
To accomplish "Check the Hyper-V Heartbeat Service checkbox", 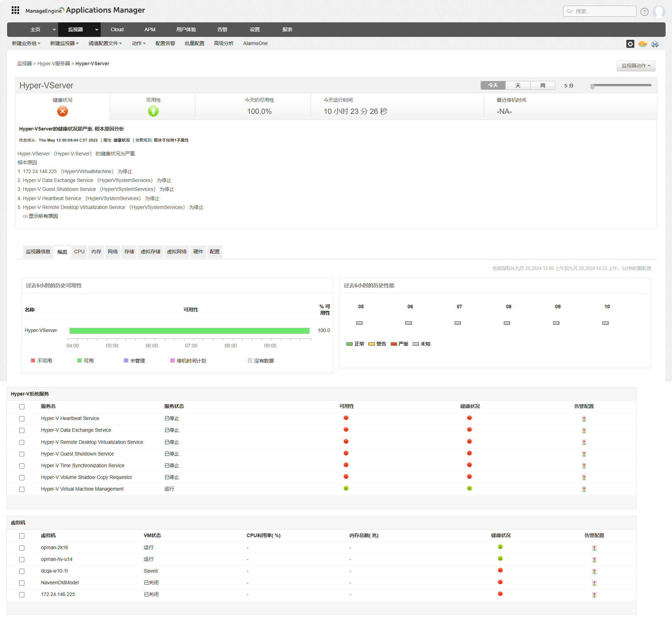I will (22, 419).
